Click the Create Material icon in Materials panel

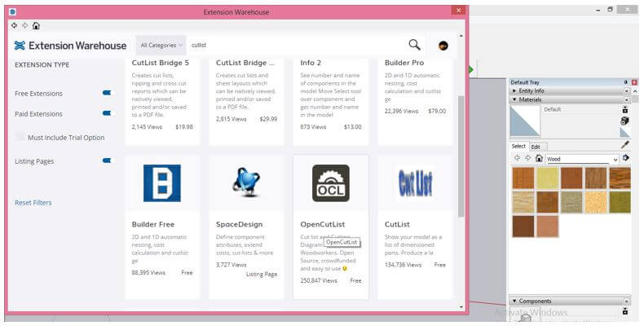[625, 109]
